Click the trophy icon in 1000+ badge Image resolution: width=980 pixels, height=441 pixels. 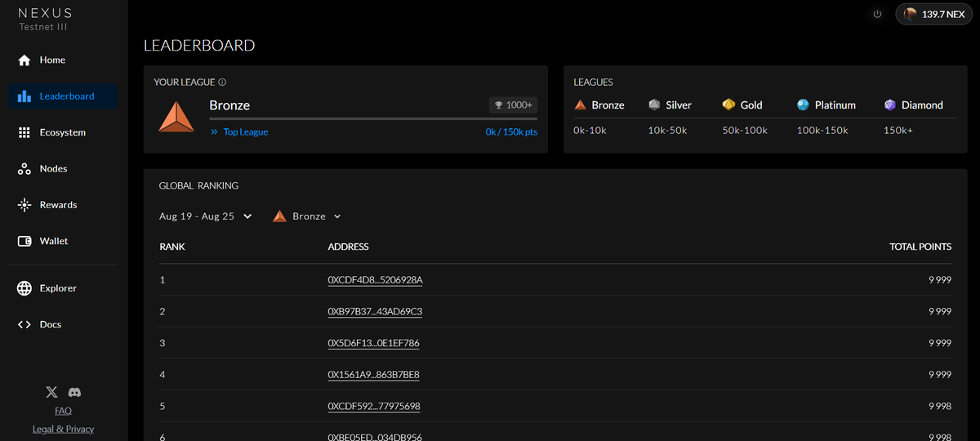coord(497,105)
